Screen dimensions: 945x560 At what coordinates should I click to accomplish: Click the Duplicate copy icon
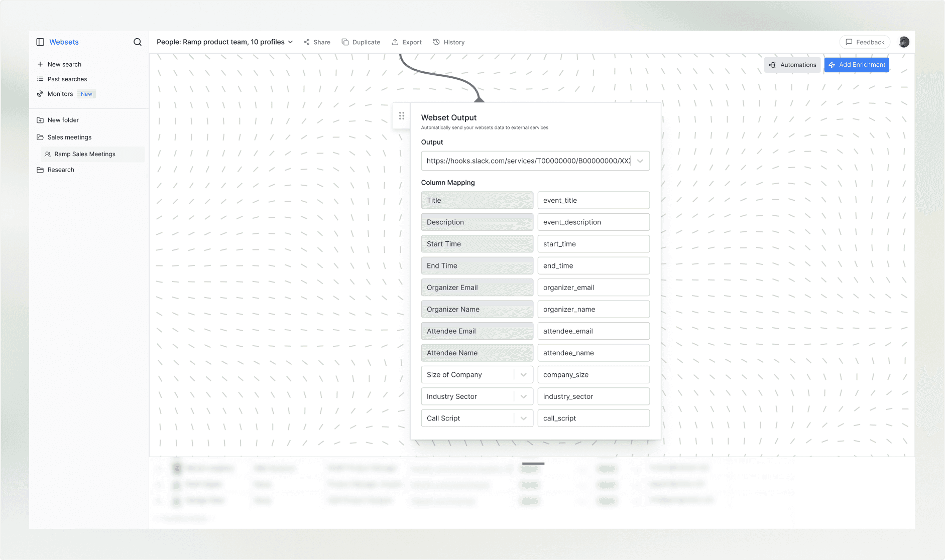345,42
